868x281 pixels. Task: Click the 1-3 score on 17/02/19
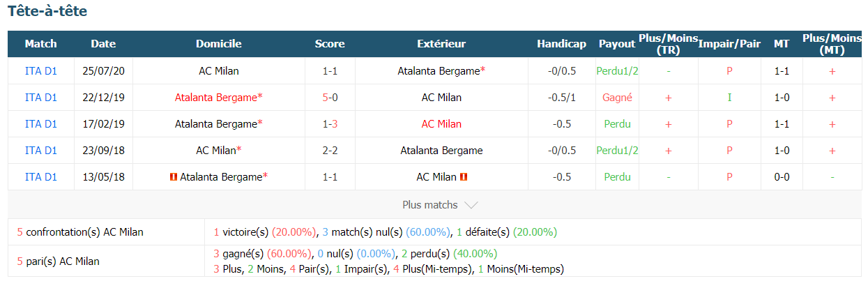pos(330,124)
